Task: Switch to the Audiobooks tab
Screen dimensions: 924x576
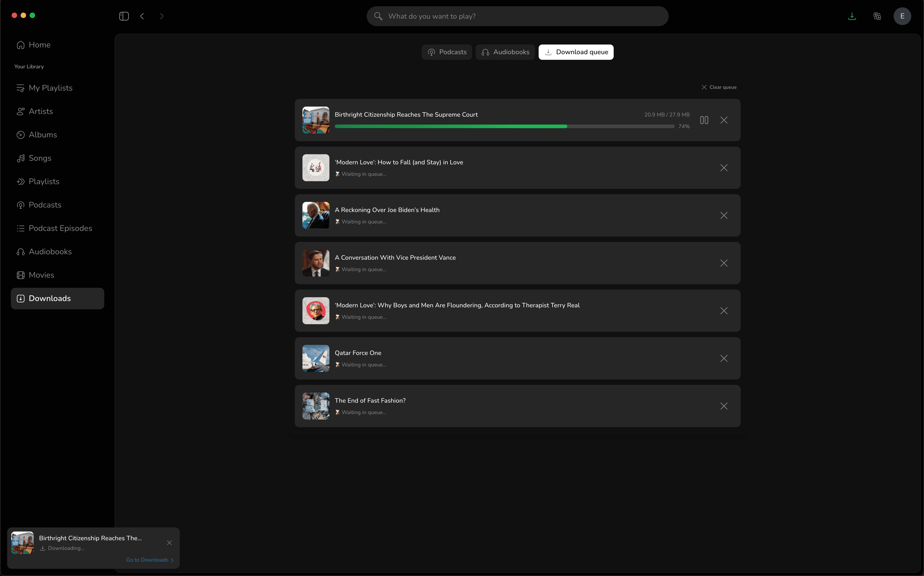Action: click(x=505, y=52)
